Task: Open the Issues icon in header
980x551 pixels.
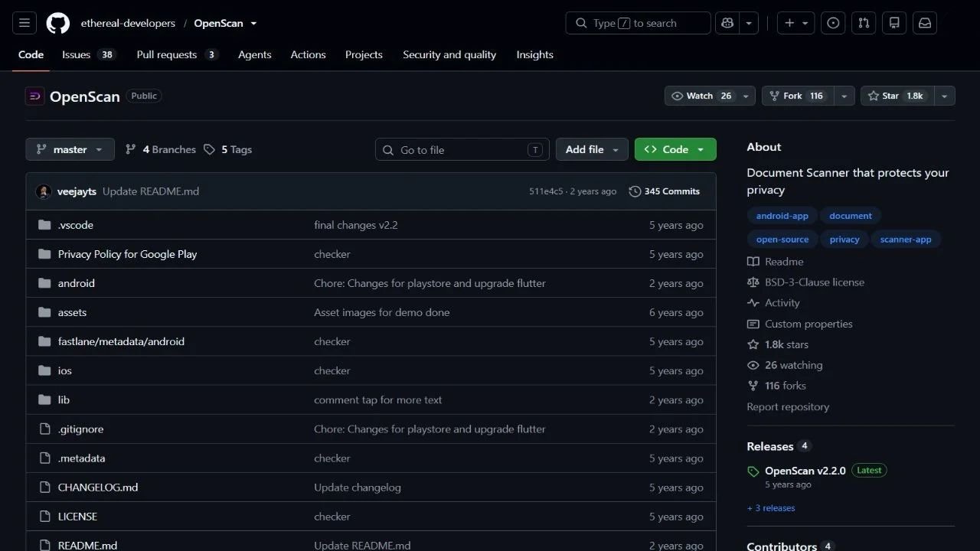Action: click(x=834, y=23)
